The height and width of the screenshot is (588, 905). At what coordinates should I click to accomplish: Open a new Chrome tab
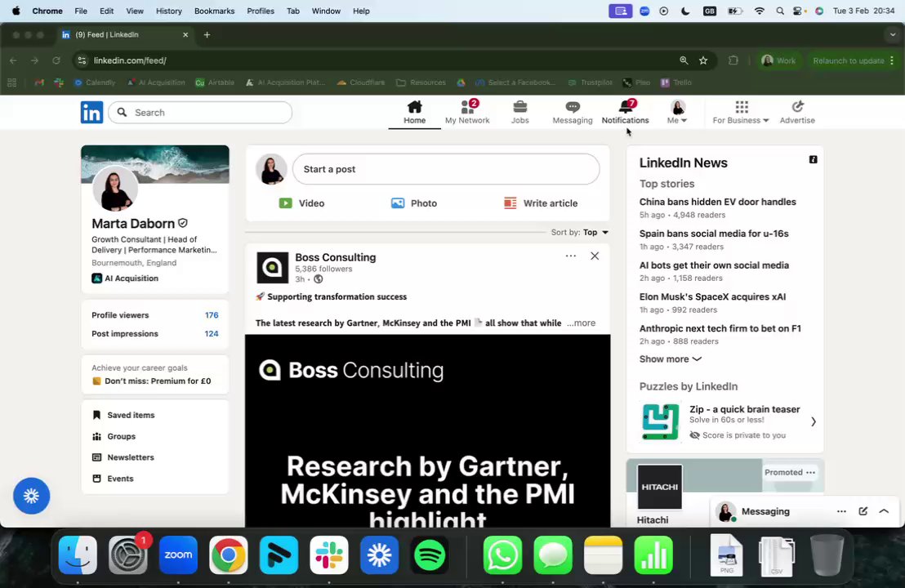pyautogui.click(x=207, y=34)
